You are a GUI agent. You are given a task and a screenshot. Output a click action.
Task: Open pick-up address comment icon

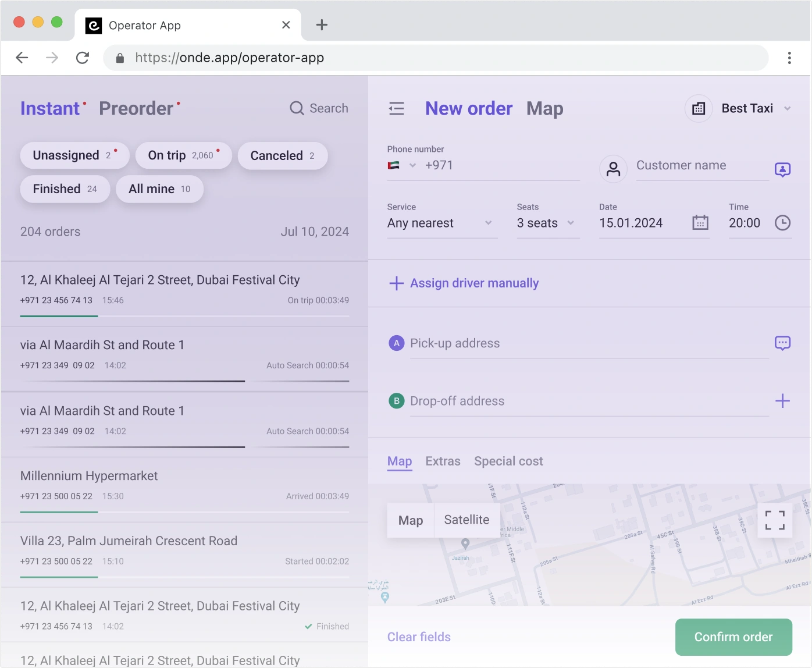pyautogui.click(x=782, y=343)
